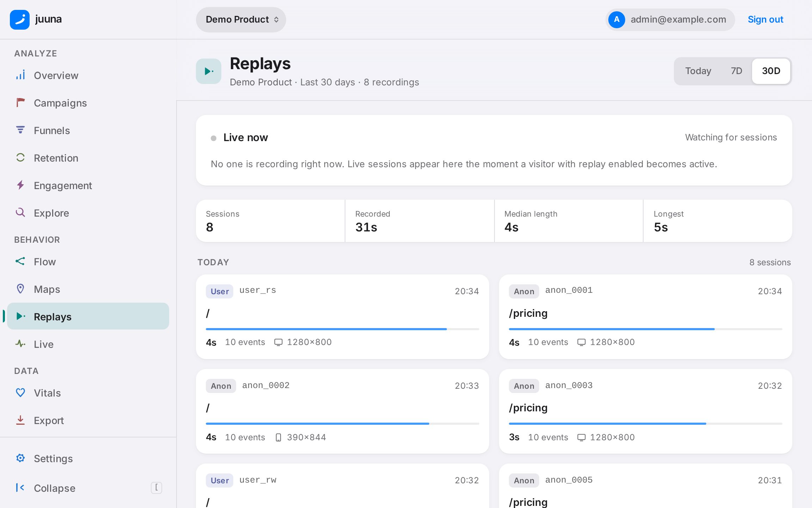This screenshot has width=812, height=508.
Task: Open the Campaigns menu item
Action: pos(88,103)
